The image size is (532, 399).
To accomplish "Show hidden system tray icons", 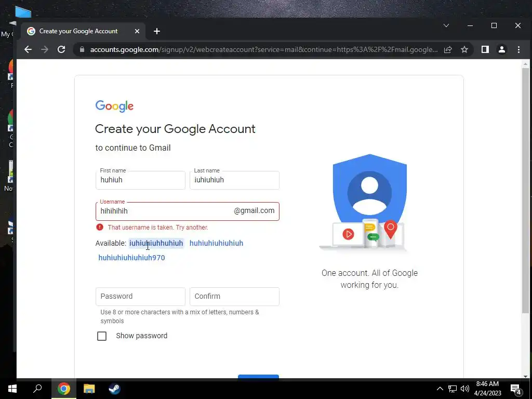I will tap(440, 389).
